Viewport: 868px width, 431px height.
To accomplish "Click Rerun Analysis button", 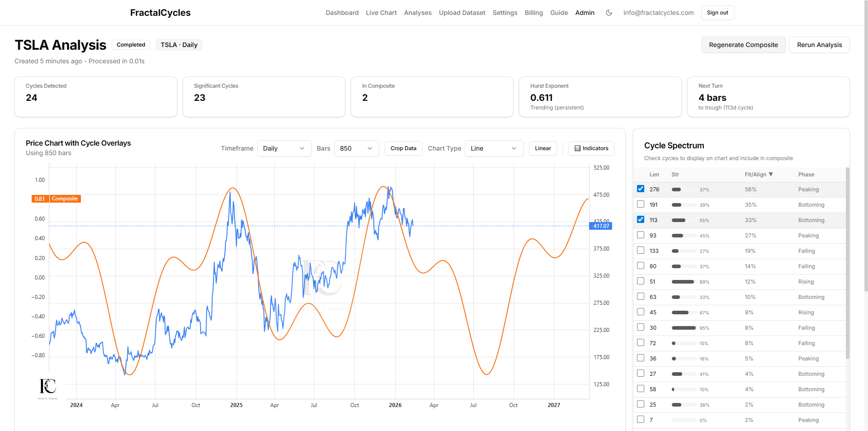I will click(819, 45).
